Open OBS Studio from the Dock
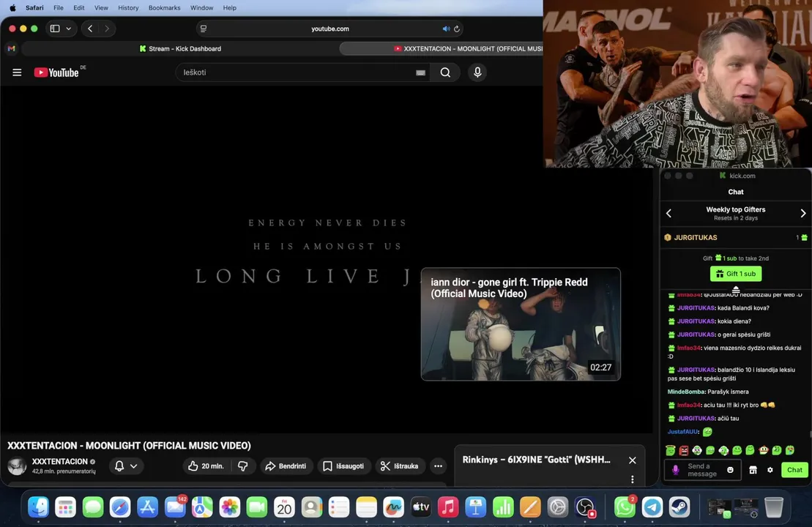Image resolution: width=812 pixels, height=527 pixels. pos(585,507)
